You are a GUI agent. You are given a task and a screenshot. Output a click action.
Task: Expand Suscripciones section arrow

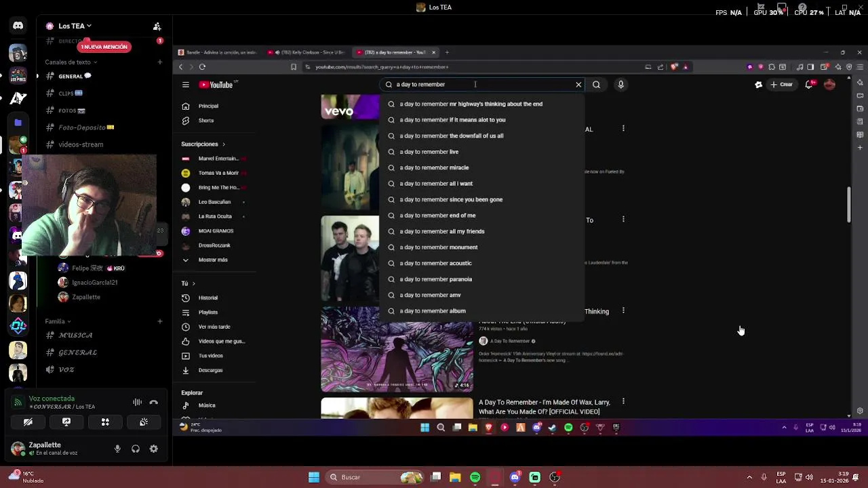click(x=223, y=144)
